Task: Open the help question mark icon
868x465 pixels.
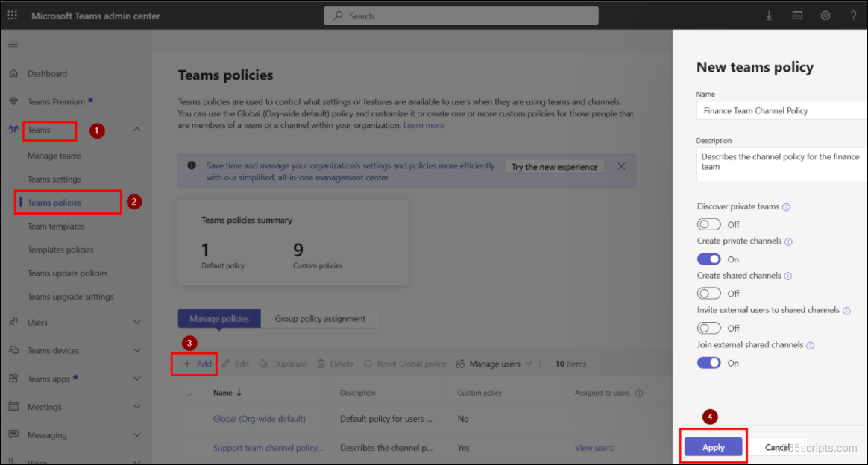Action: point(853,16)
